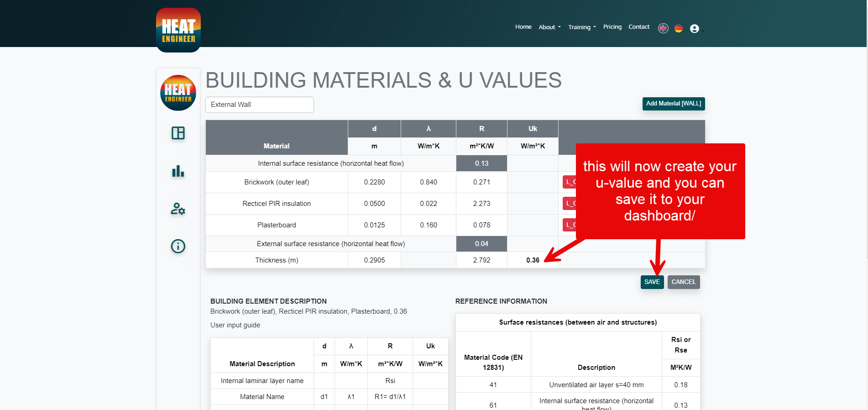Click the red button in Plasterboard row
The height and width of the screenshot is (410, 868).
pos(570,225)
